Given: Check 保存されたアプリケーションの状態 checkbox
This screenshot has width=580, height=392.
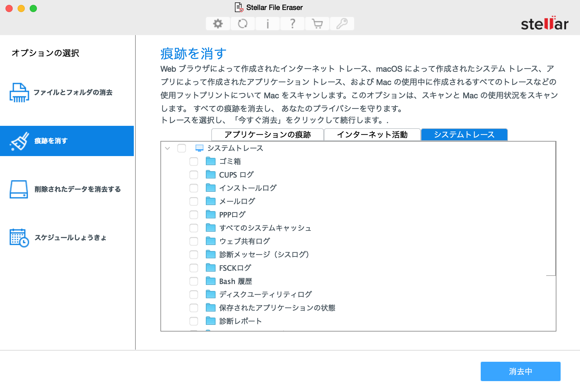Looking at the screenshot, I should click(x=194, y=308).
